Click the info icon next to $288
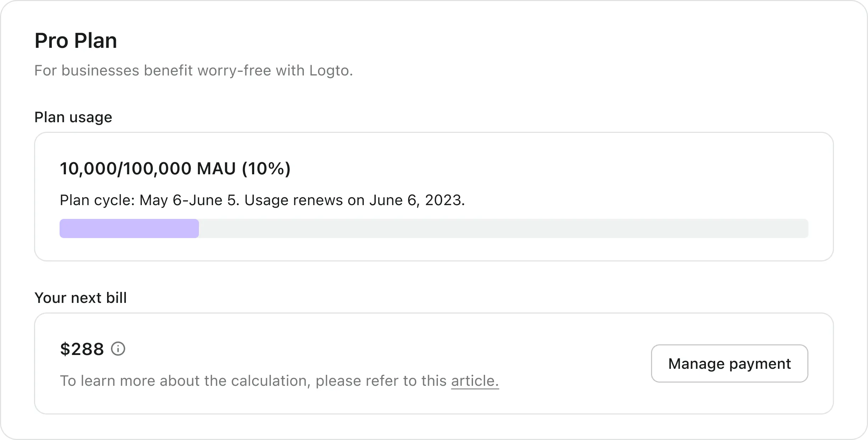Viewport: 868px width, 440px height. point(118,348)
